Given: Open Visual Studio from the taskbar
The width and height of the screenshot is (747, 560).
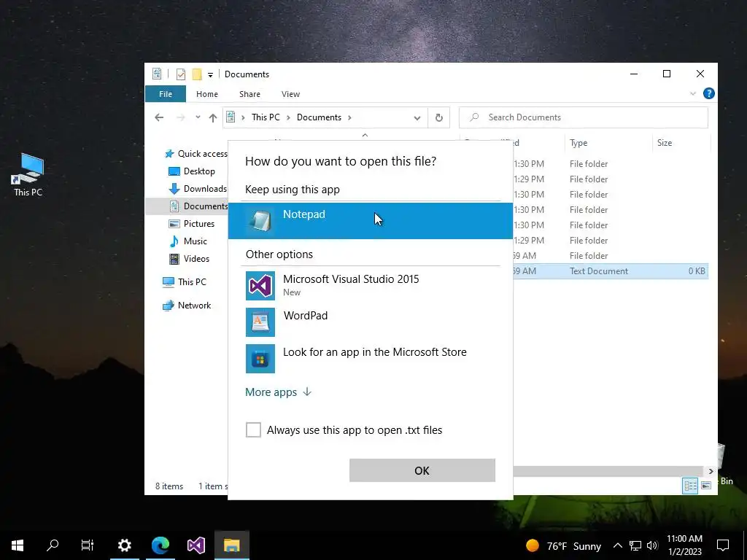Looking at the screenshot, I should click(196, 545).
